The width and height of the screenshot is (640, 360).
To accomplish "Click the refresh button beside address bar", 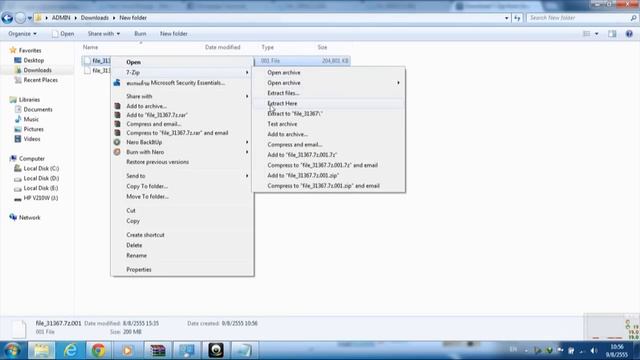I will click(x=517, y=18).
